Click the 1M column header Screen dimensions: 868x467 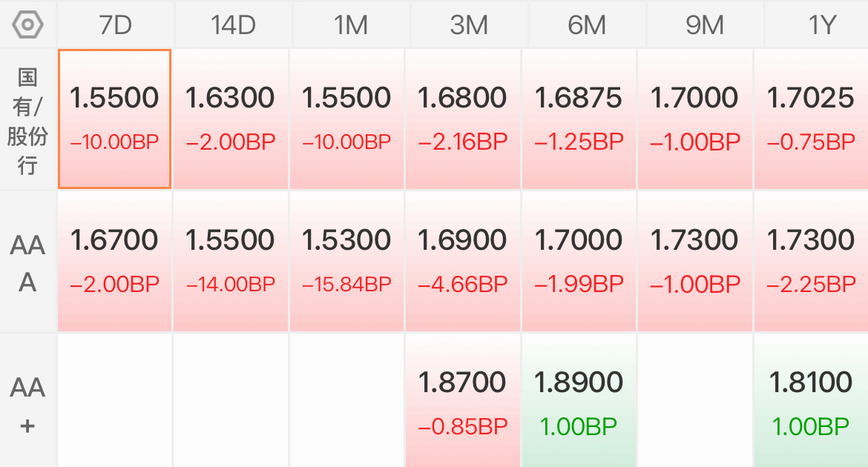pyautogui.click(x=351, y=25)
